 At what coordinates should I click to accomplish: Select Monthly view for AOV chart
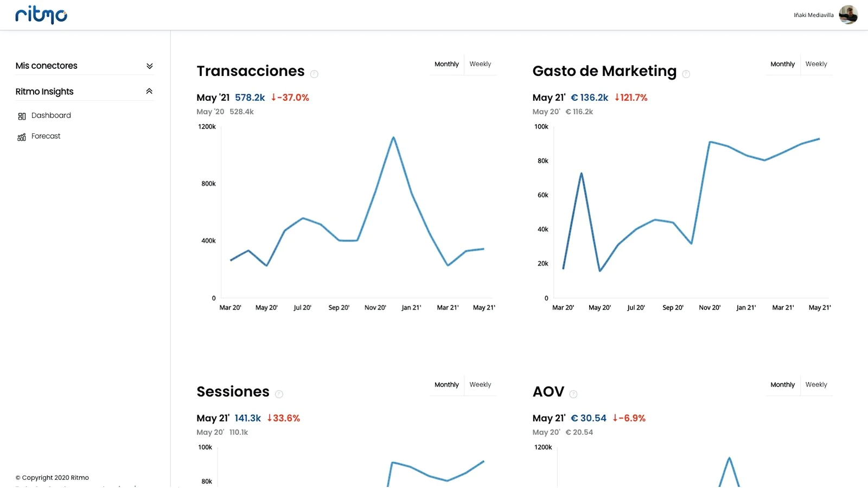pyautogui.click(x=782, y=384)
